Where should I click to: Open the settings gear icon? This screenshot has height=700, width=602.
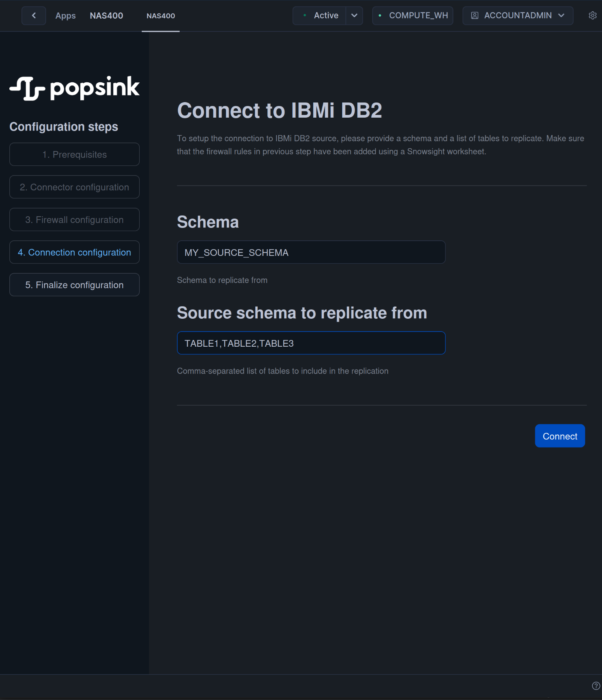coord(592,16)
